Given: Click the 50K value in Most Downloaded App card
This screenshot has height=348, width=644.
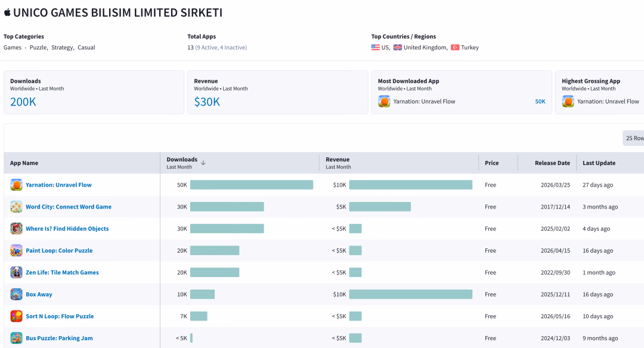Looking at the screenshot, I should 540,101.
